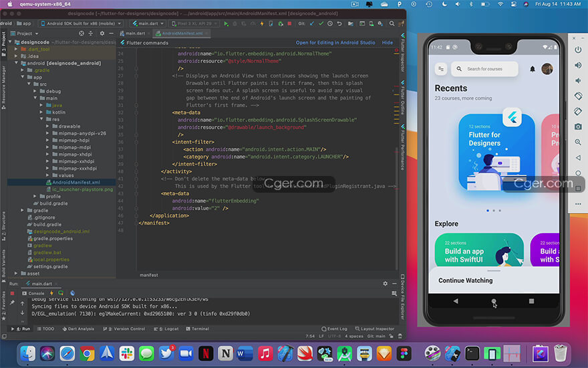Viewport: 588px width, 368px height.
Task: Open the Logcat tool window
Action: coord(166,329)
